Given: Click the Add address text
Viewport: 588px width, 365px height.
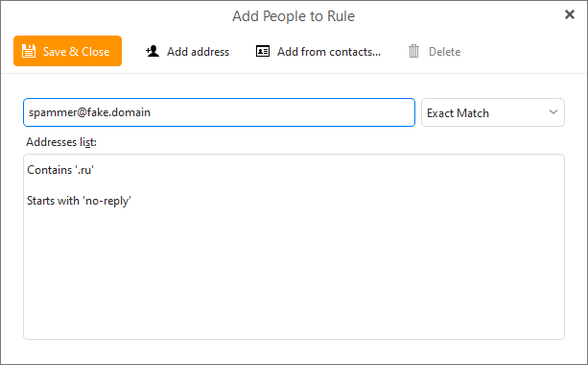Looking at the screenshot, I should (198, 52).
